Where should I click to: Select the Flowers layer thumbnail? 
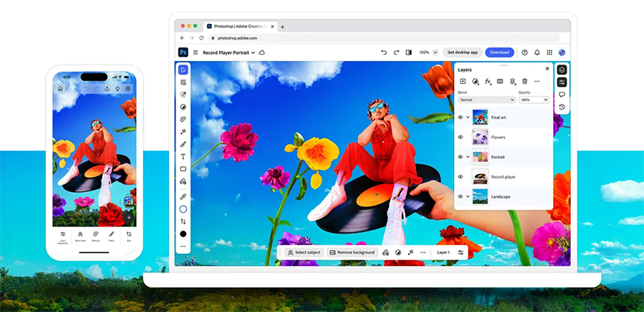(x=480, y=137)
